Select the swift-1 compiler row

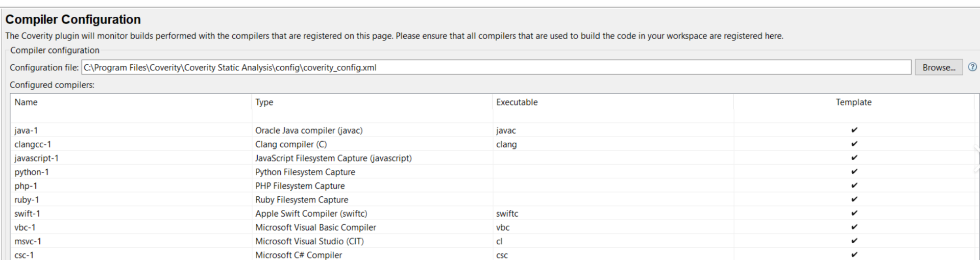tap(493, 213)
